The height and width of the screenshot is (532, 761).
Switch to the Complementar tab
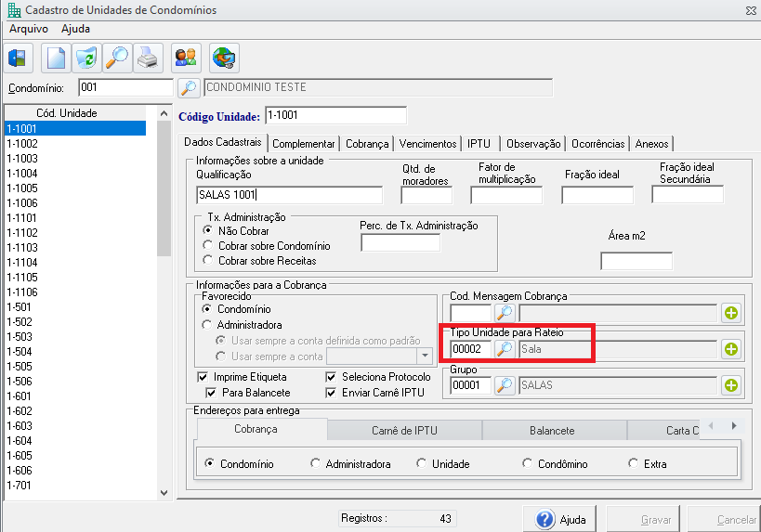(303, 144)
